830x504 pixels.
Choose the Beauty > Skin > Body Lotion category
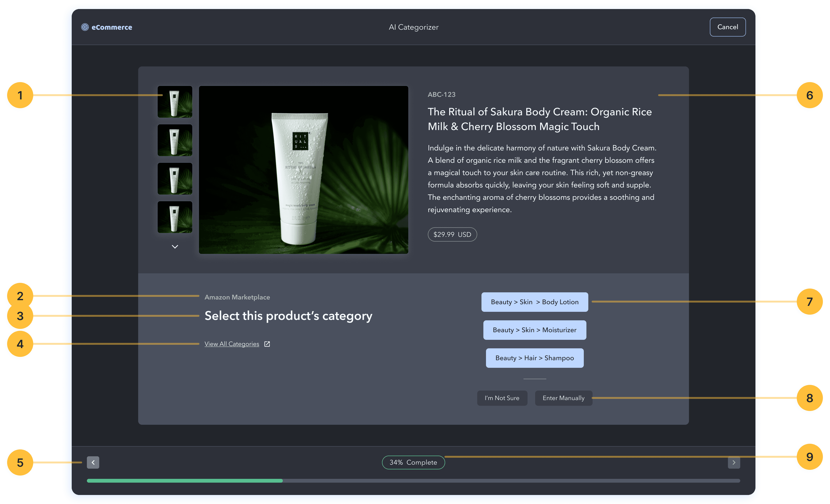coord(535,302)
